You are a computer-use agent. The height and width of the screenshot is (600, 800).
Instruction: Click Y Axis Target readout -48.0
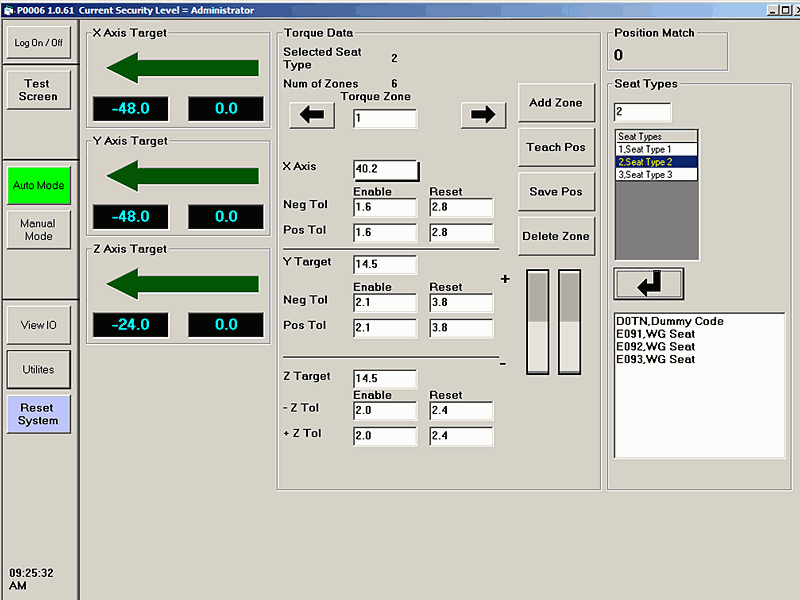coord(131,217)
